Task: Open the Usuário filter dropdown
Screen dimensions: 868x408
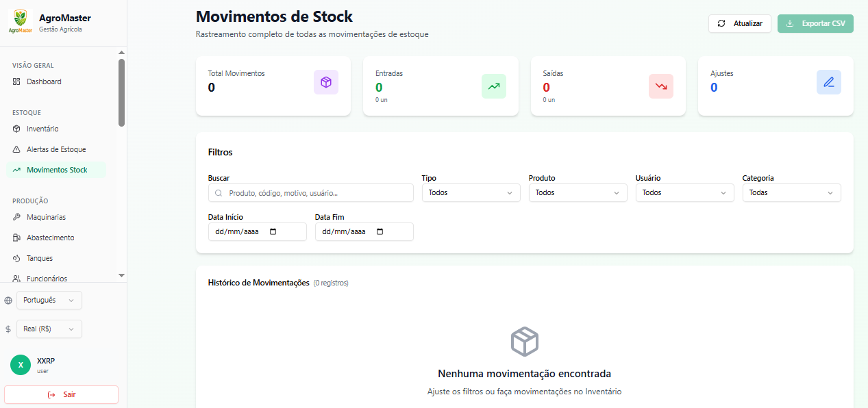Action: click(x=684, y=193)
